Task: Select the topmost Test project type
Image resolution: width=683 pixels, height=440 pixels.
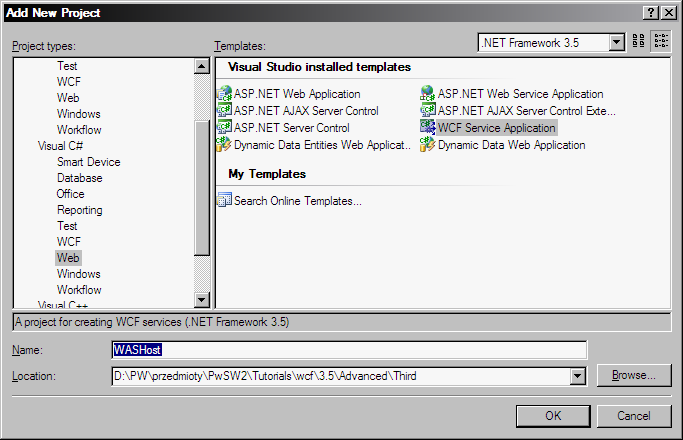Action: tap(67, 66)
